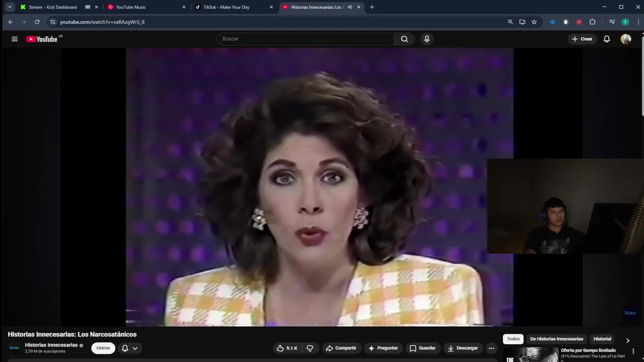Mute the audio-playing Historias tab speaker icon
Screen dimensions: 644x362
[x=350, y=7]
